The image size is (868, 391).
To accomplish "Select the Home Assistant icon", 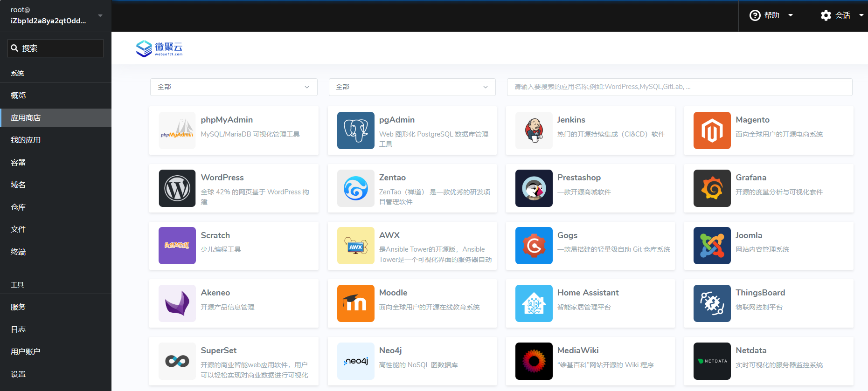I will [x=534, y=303].
